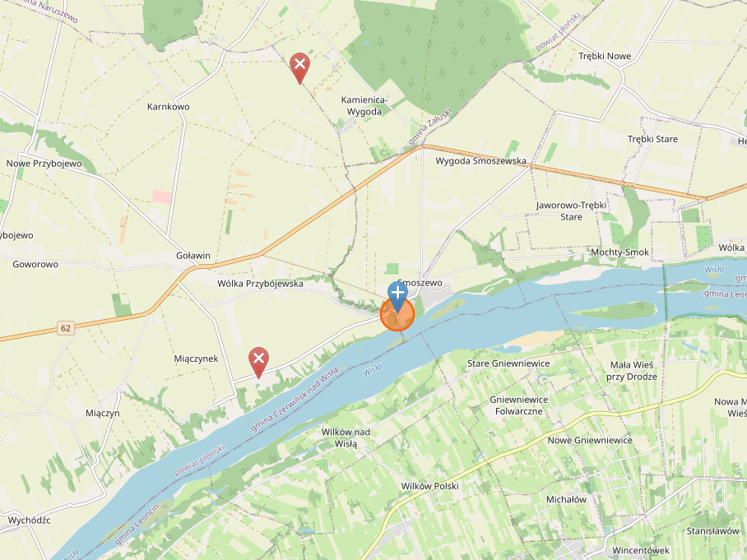This screenshot has height=560, width=747.
Task: Click the Goławin label on the map
Action: click(193, 256)
